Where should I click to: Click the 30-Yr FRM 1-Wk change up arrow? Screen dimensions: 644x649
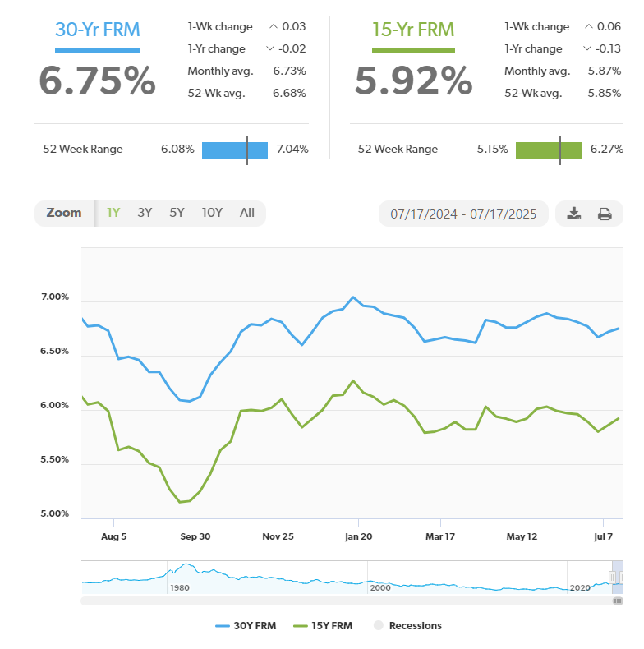(x=274, y=27)
